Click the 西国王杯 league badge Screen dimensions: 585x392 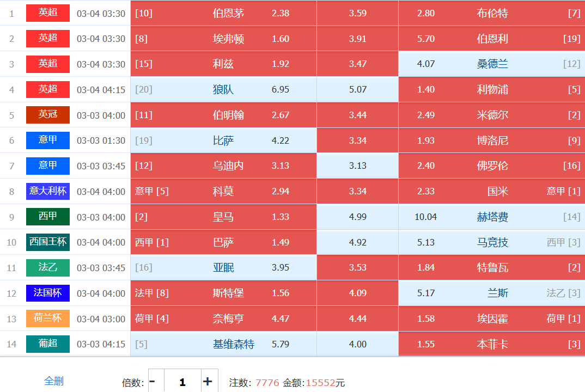(48, 242)
